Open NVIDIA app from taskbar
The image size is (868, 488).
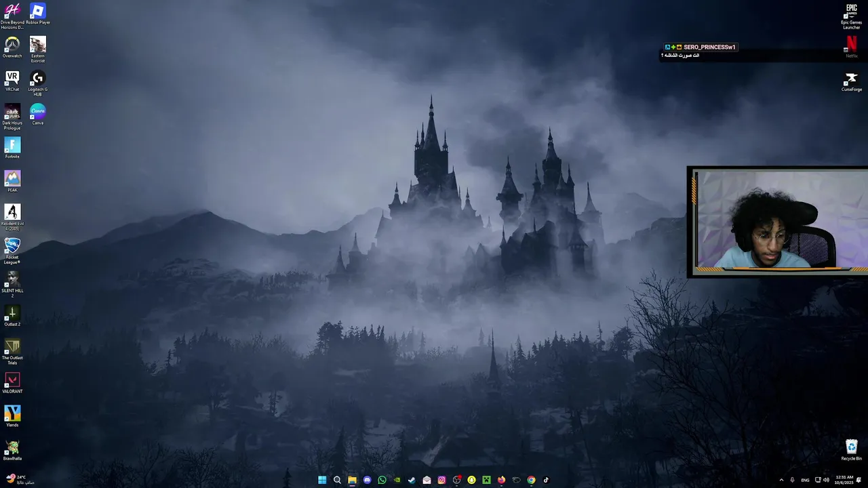(397, 480)
